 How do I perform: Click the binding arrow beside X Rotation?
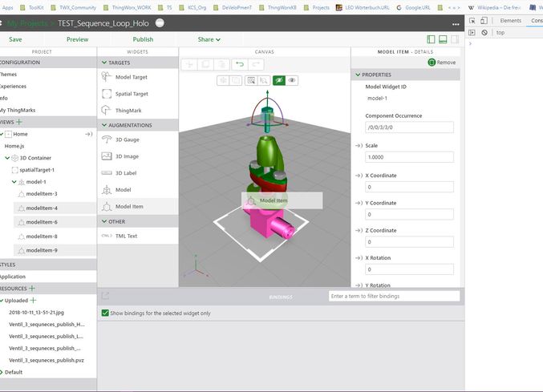point(359,258)
